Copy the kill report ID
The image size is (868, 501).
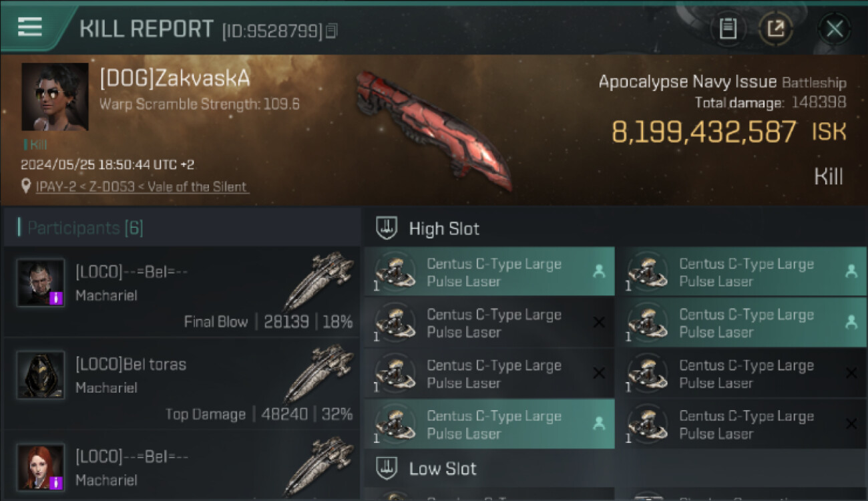click(x=332, y=31)
